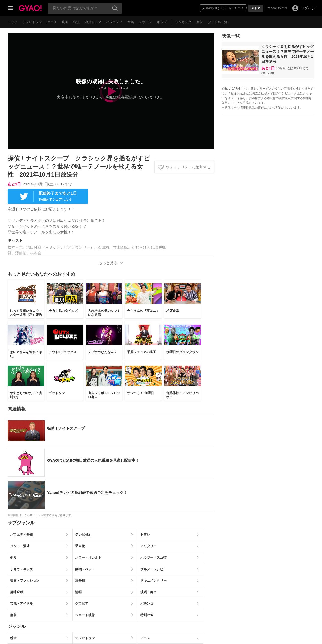
Task: Click the Twitter bird share icon
Action: (x=24, y=196)
